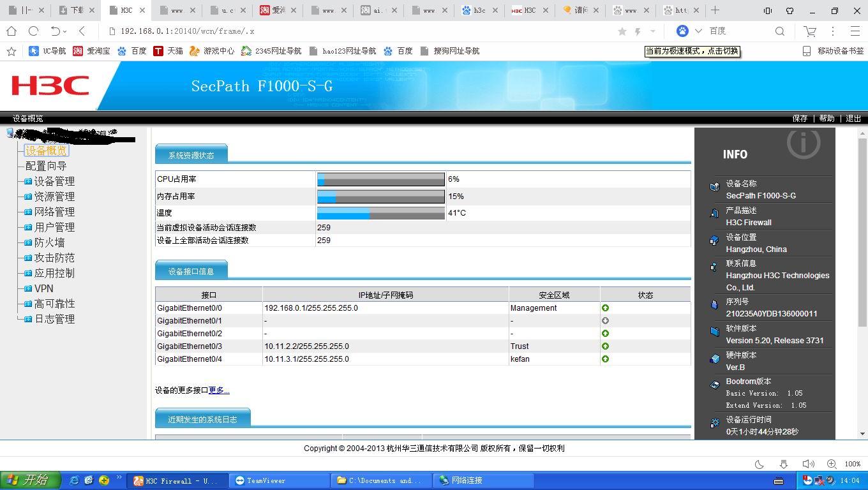The height and width of the screenshot is (490, 868).
Task: Click the 百度 search input field
Action: coord(738,31)
